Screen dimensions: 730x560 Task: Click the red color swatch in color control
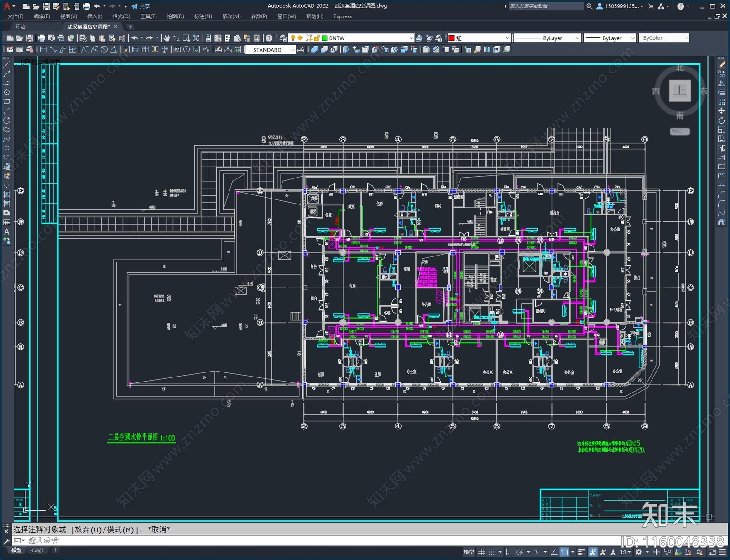[452, 38]
